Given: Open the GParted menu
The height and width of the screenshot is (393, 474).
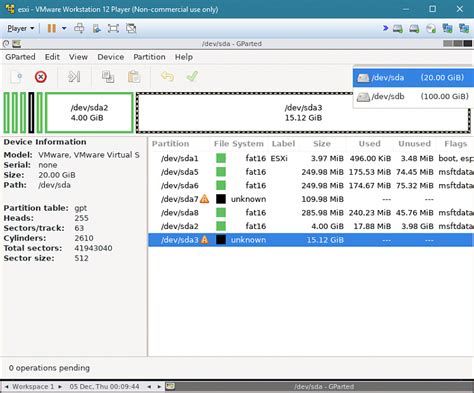Looking at the screenshot, I should (20, 57).
